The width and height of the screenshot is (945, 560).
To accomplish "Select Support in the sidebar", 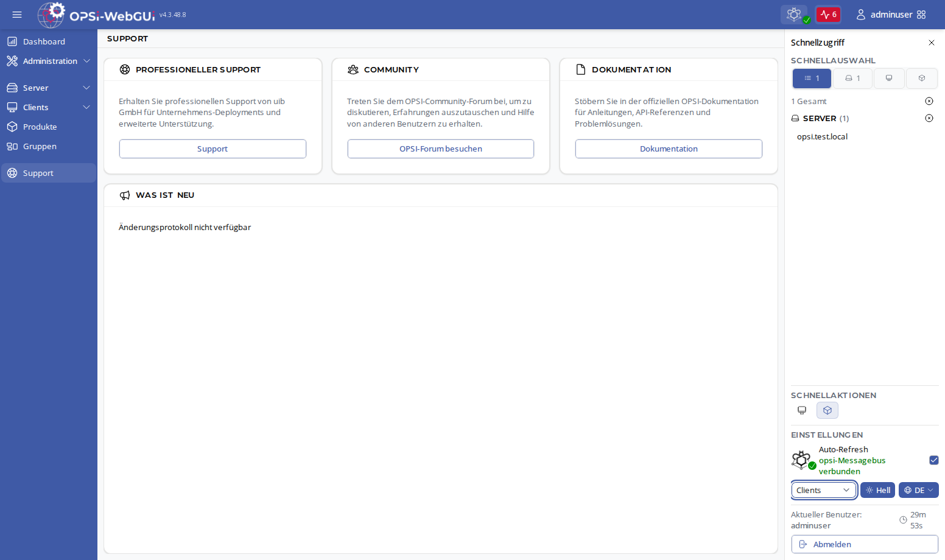I will click(x=49, y=173).
